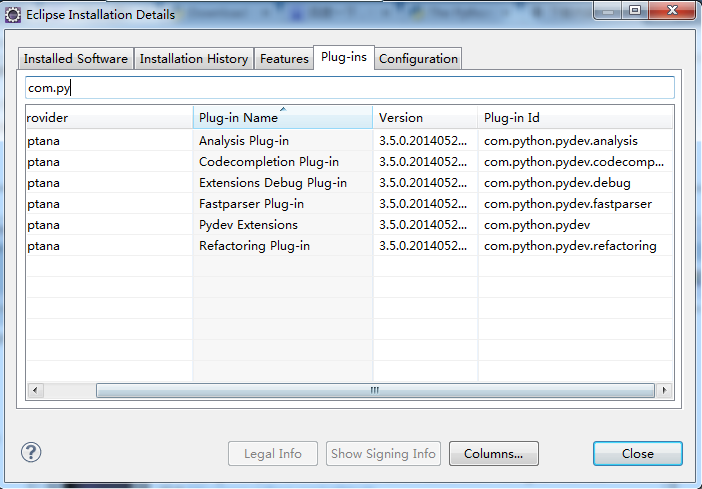Image resolution: width=702 pixels, height=489 pixels.
Task: Select the Fastparser Plug-in row
Action: (x=349, y=204)
